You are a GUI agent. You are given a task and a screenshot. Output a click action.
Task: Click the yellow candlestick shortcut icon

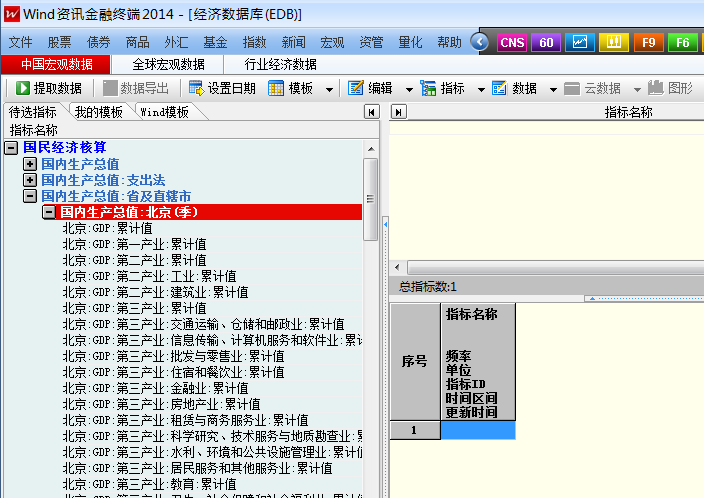click(x=614, y=43)
